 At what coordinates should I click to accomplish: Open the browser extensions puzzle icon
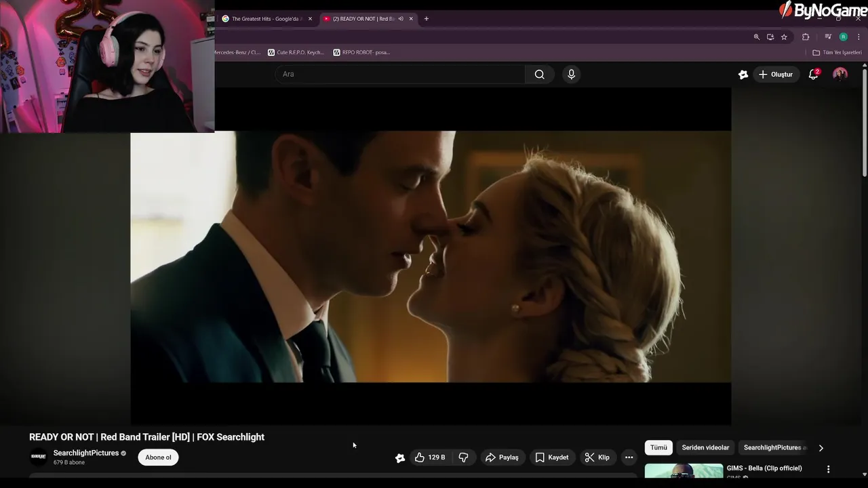pyautogui.click(x=806, y=37)
